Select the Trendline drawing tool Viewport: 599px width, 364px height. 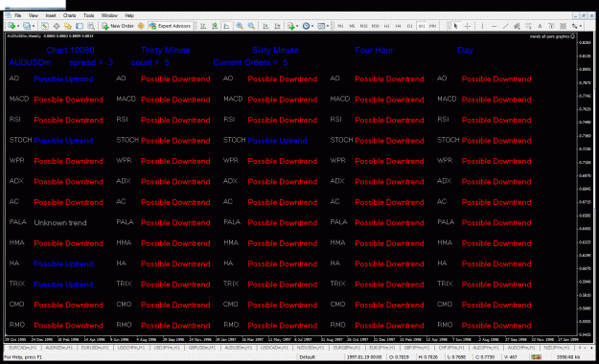505,26
